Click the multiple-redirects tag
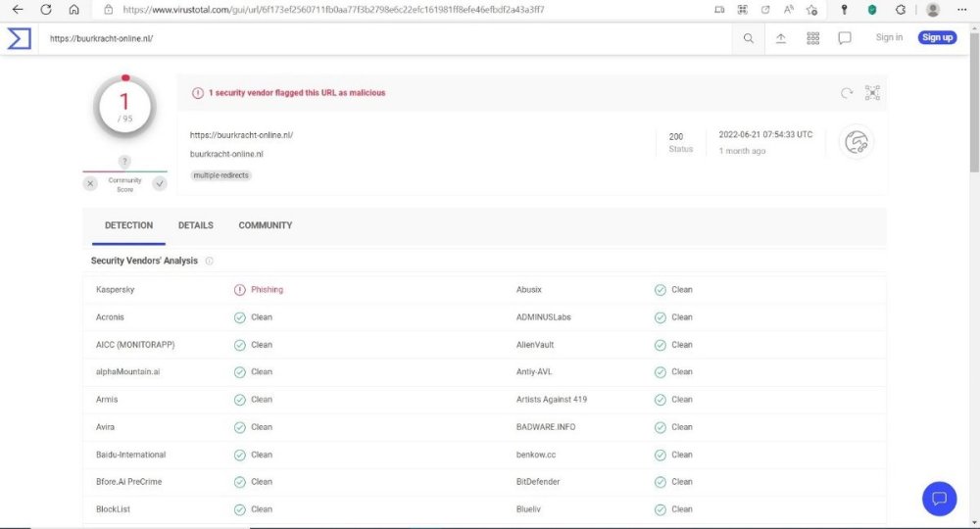 pyautogui.click(x=220, y=175)
